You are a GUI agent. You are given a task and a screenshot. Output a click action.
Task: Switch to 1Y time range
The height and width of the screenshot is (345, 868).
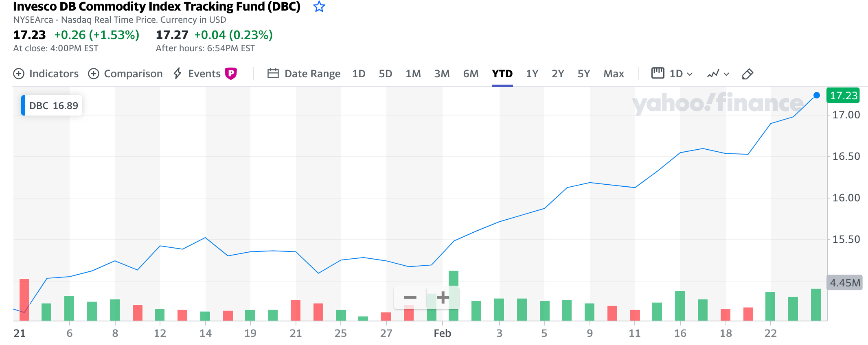[532, 74]
